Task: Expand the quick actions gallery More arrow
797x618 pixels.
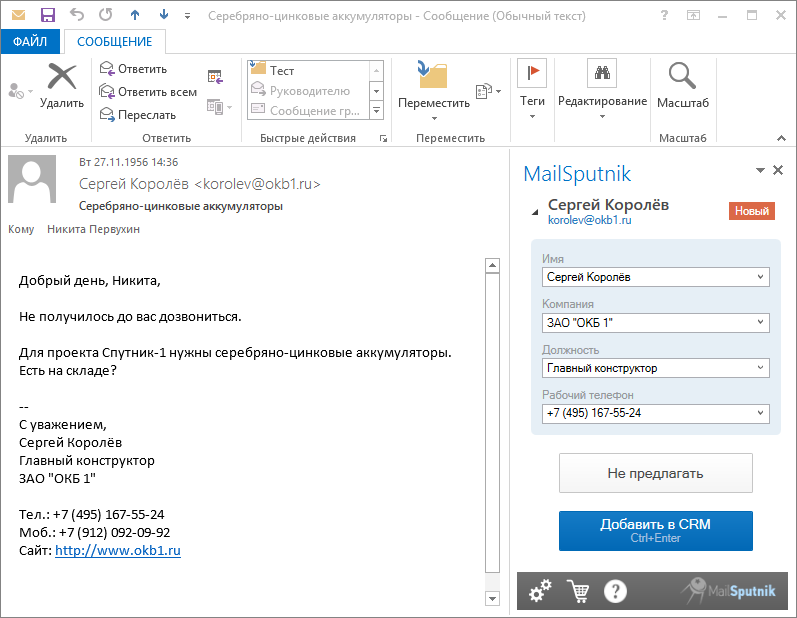Action: point(377,110)
